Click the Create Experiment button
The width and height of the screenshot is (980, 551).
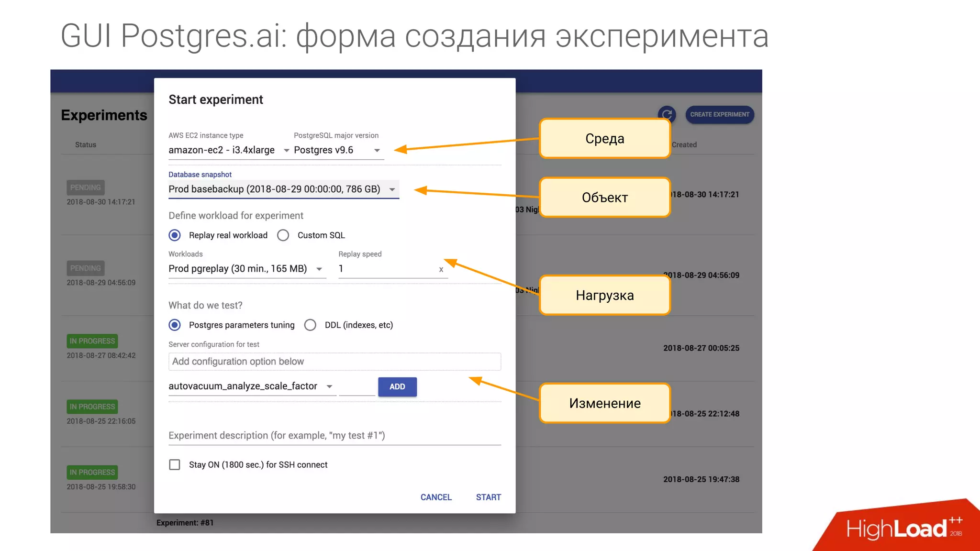tap(720, 114)
